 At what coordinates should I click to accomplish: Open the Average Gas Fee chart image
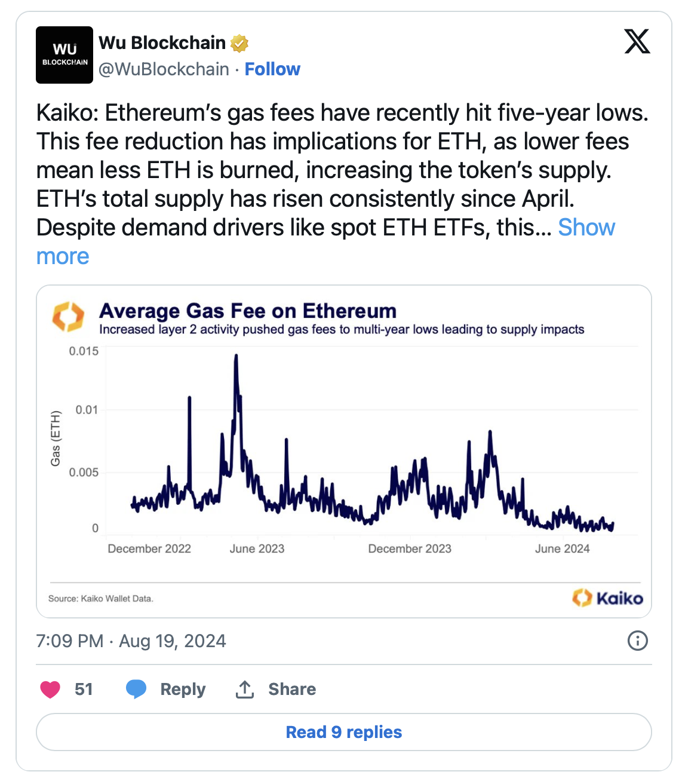tap(344, 451)
